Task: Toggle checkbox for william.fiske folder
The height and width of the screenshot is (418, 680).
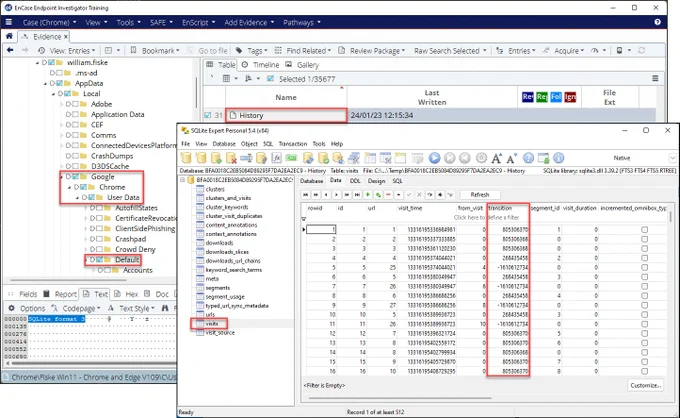Action: pyautogui.click(x=52, y=62)
